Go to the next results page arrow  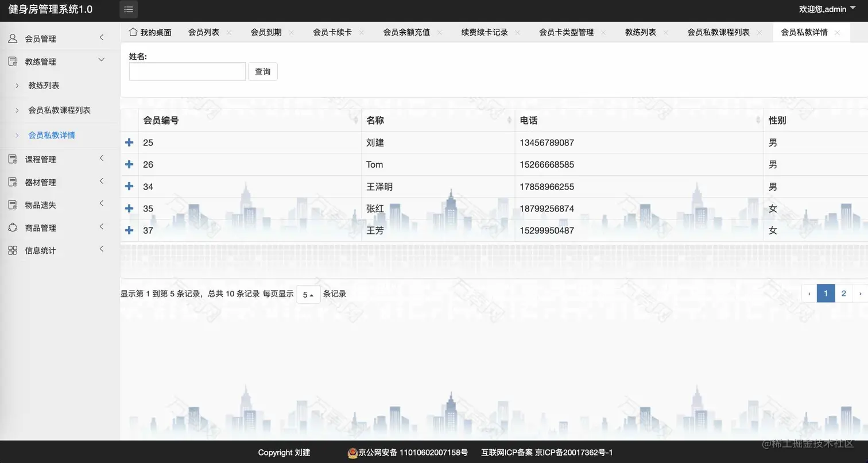click(861, 294)
